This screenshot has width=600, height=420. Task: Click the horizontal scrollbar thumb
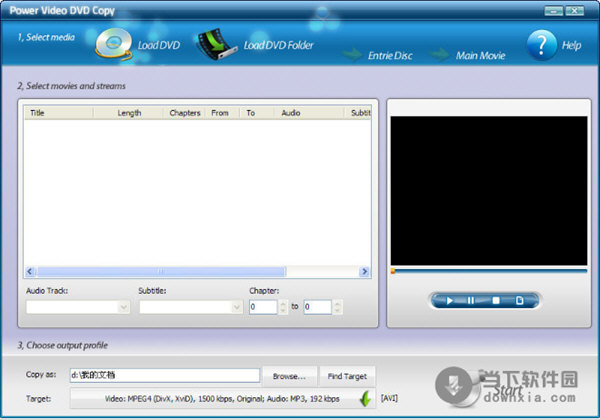coord(161,272)
